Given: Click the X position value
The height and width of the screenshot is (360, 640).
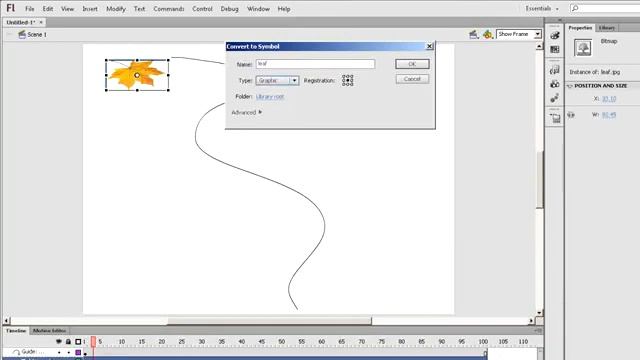Looking at the screenshot, I should [609, 99].
